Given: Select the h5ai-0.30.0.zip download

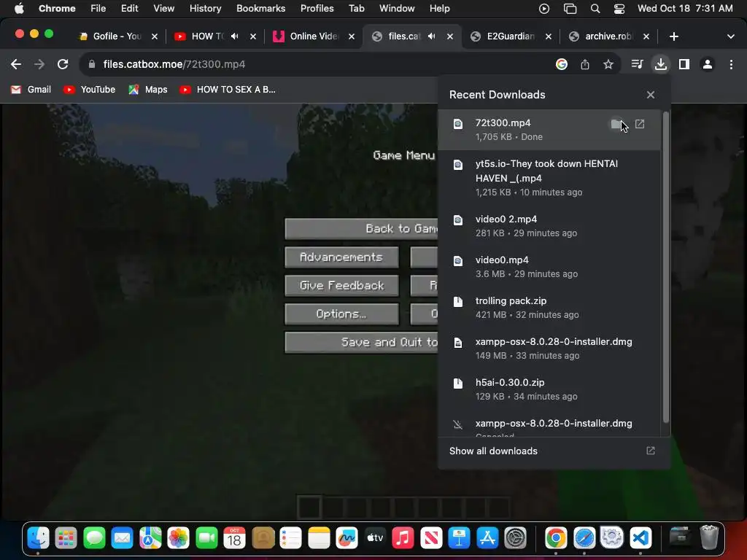Looking at the screenshot, I should [x=549, y=389].
